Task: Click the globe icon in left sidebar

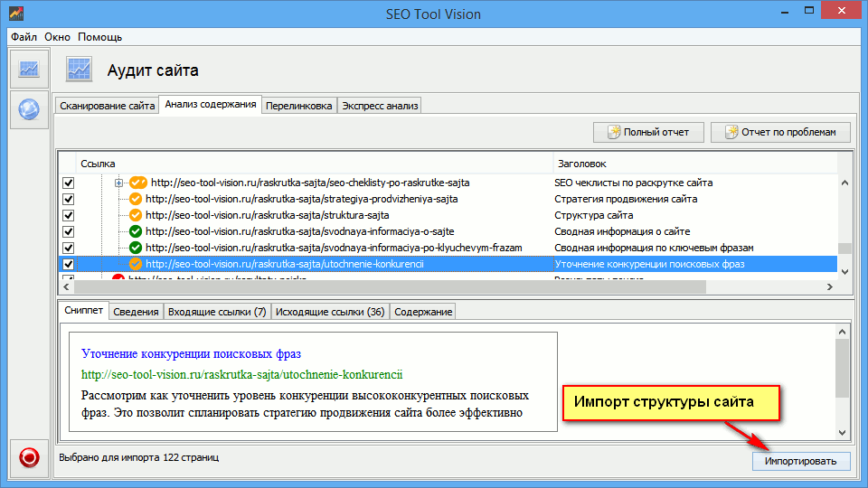Action: (x=29, y=109)
